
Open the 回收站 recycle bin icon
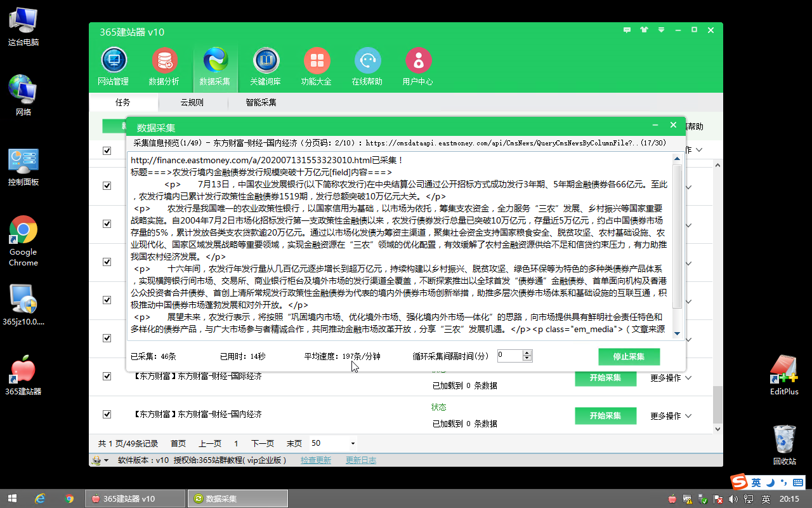coord(785,444)
